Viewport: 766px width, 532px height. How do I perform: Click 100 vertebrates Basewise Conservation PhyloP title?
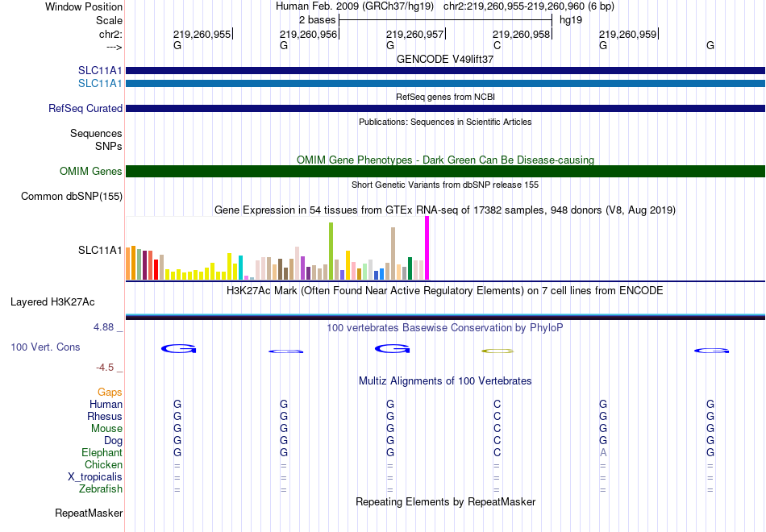445,328
